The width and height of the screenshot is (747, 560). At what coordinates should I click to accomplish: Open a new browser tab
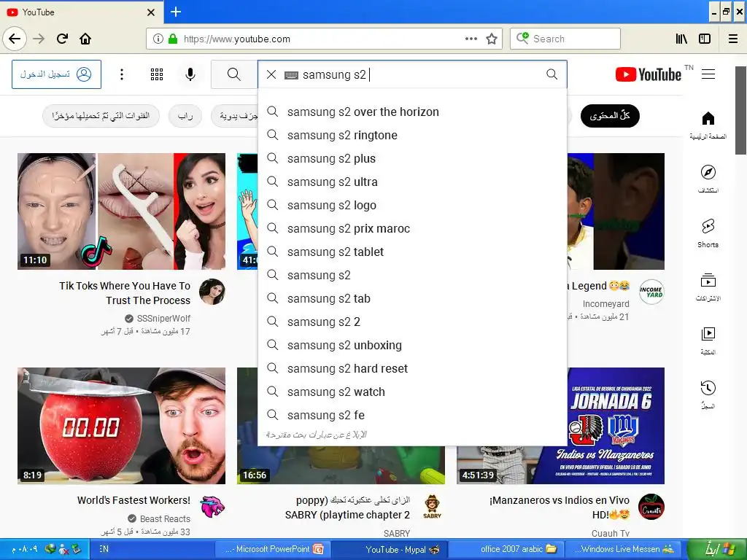click(x=175, y=12)
